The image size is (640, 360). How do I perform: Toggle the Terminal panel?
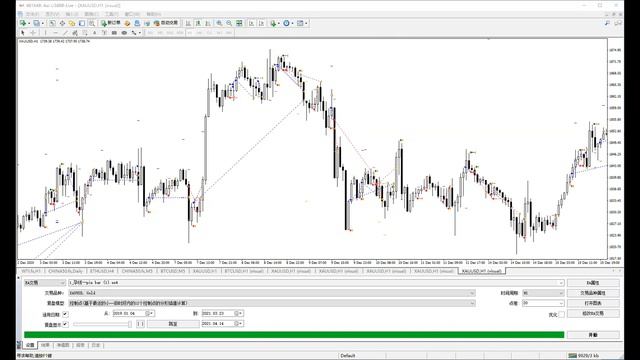coord(82,23)
